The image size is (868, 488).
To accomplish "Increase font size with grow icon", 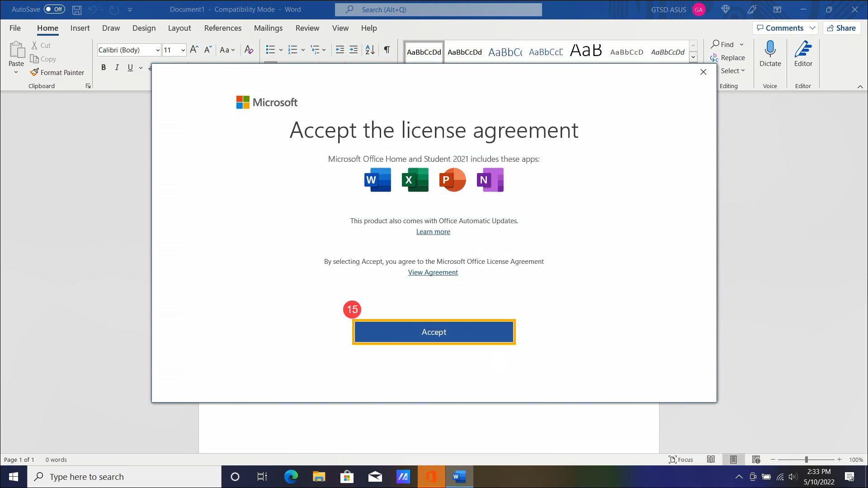I will [x=194, y=50].
